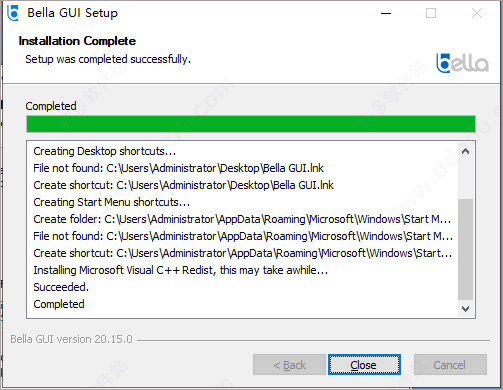Click the Bella icon in title bar
Image resolution: width=503 pixels, height=390 pixels.
pyautogui.click(x=13, y=13)
